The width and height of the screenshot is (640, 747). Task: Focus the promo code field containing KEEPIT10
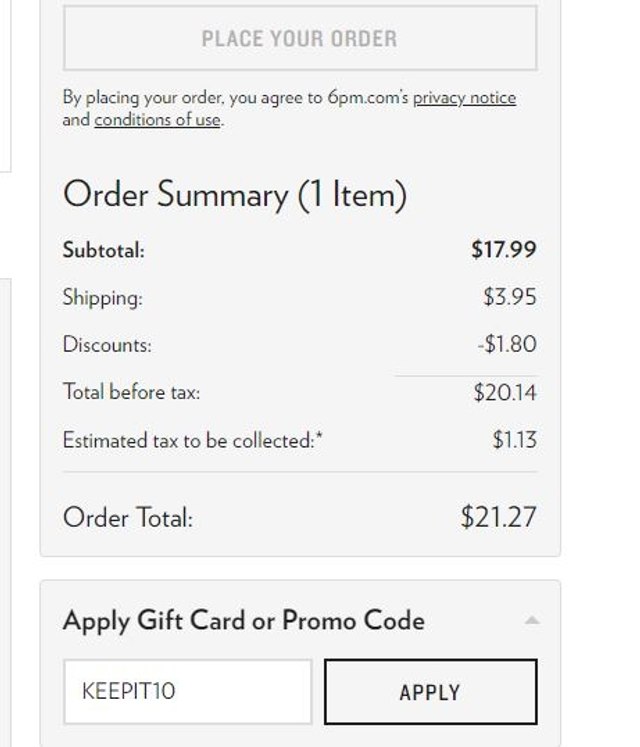188,692
